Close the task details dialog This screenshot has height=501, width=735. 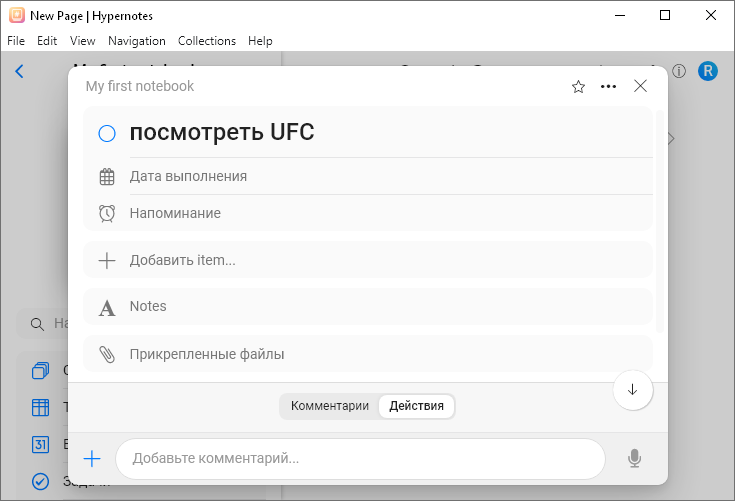tap(640, 86)
